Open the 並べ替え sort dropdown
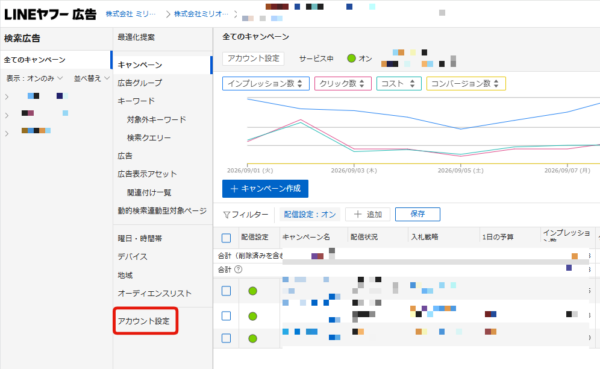The image size is (600, 369). 92,78
